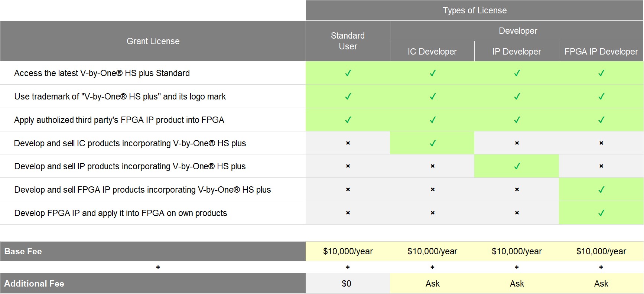The image size is (644, 294).
Task: Click IC Developer base fee '$10,000/year'
Action: tap(432, 251)
